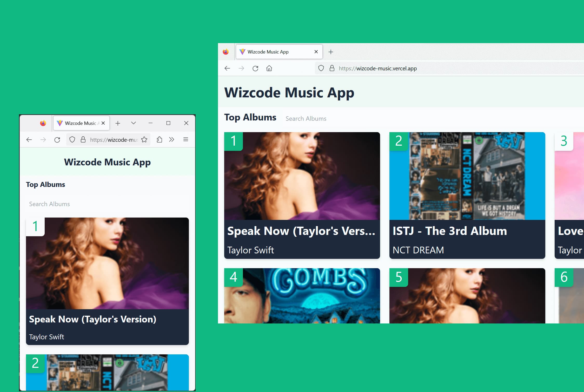Click the COMBS album thumbnail numbered 4
The image size is (584, 392).
[x=302, y=296]
